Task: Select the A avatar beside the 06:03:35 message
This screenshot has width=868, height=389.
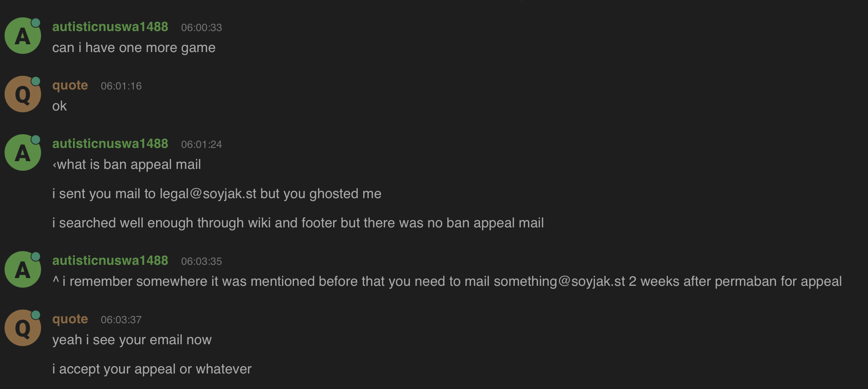Action: click(x=23, y=270)
